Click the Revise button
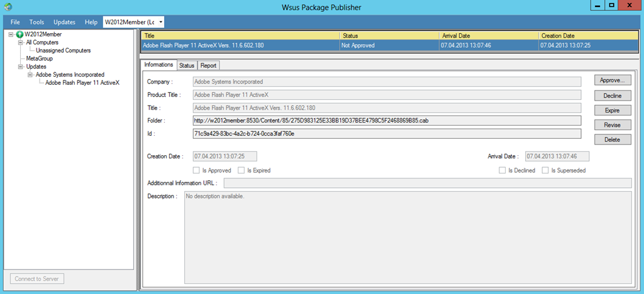This screenshot has width=644, height=294. coord(613,125)
